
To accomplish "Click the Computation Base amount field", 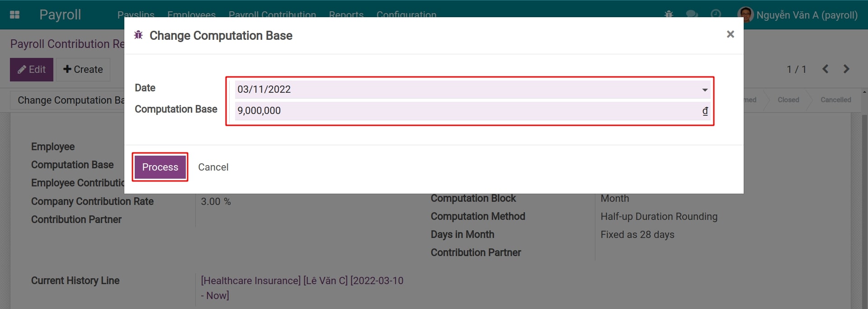I will [x=466, y=111].
